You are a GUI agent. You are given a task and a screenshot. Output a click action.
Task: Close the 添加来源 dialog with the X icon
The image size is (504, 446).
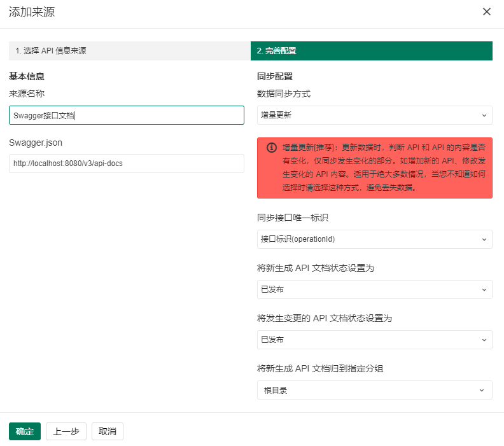(486, 12)
